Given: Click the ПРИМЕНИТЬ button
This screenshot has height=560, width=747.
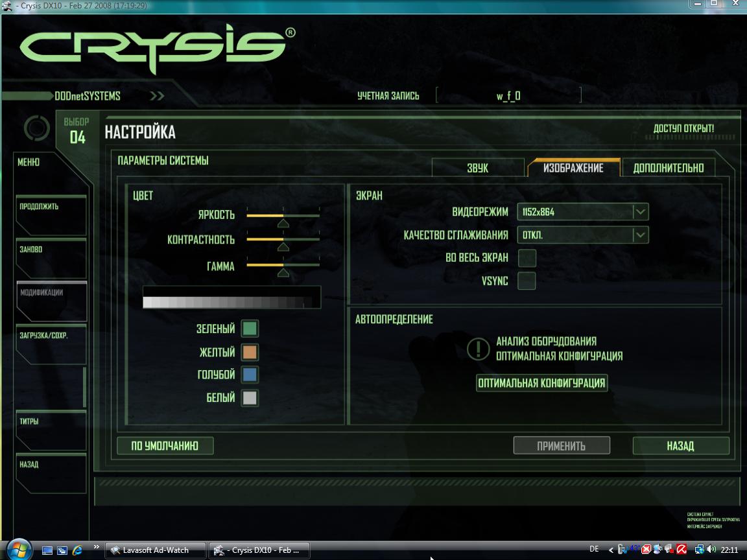Looking at the screenshot, I should click(x=562, y=446).
